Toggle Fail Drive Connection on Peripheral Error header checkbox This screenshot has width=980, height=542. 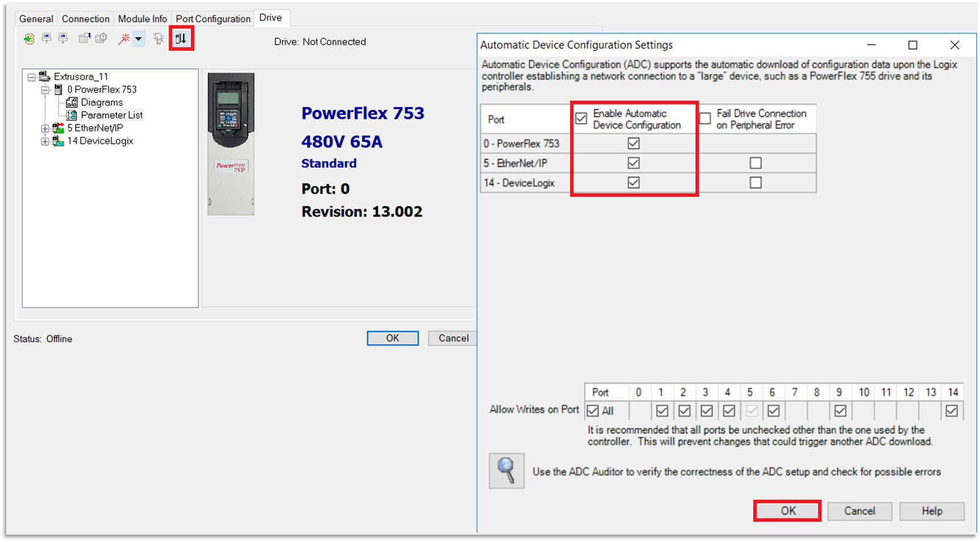tap(705, 119)
